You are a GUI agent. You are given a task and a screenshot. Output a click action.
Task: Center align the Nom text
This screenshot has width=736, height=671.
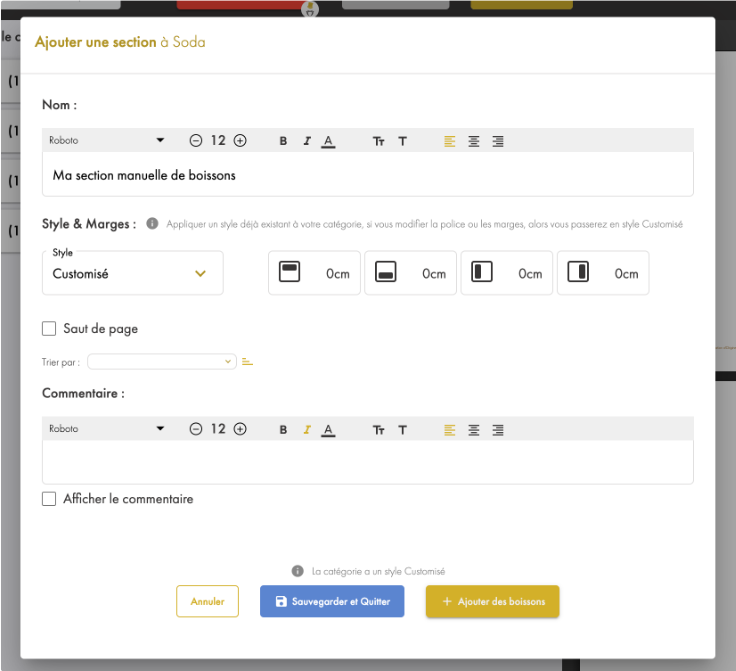tap(473, 141)
